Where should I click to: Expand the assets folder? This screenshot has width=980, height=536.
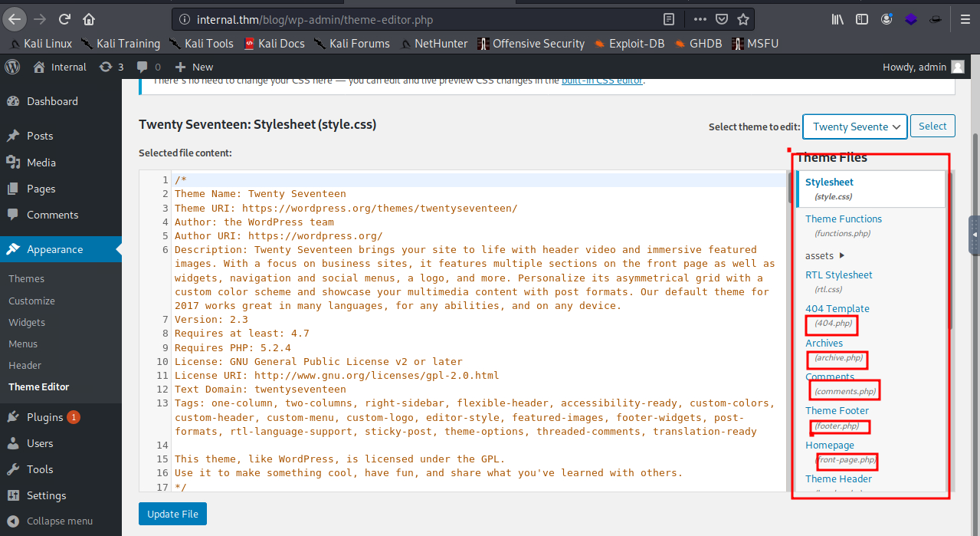825,255
